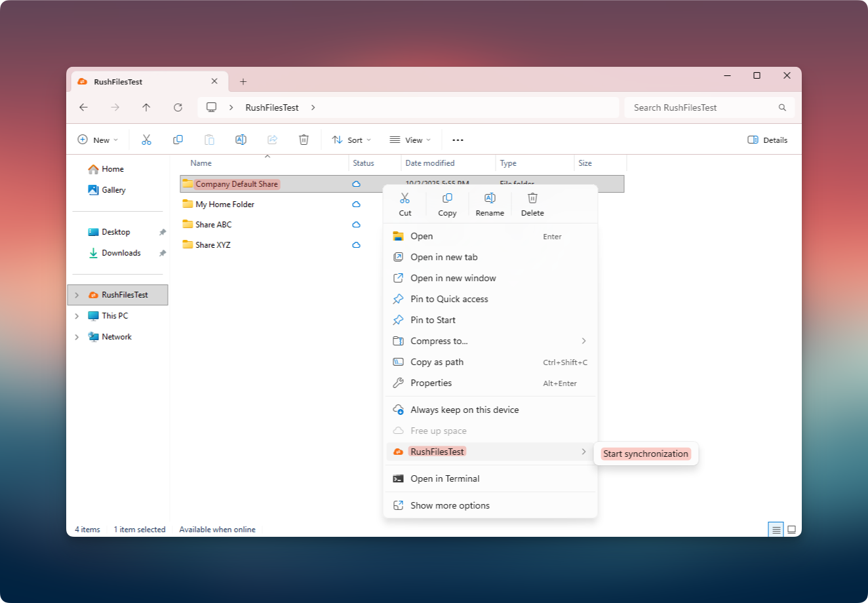Image resolution: width=868 pixels, height=603 pixels.
Task: Open the RushFilesTest context submenu entry
Action: click(490, 452)
